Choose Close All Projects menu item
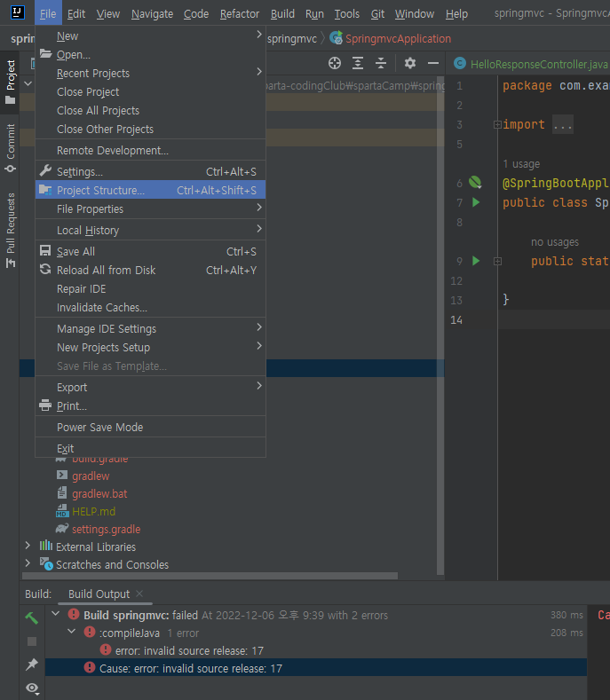Screen dimensions: 610x700 click(x=150, y=110)
